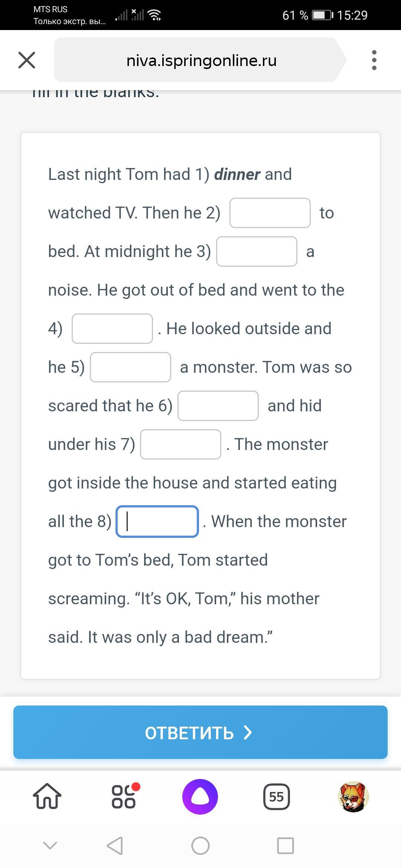
Task: Open the fox profile avatar
Action: [353, 796]
